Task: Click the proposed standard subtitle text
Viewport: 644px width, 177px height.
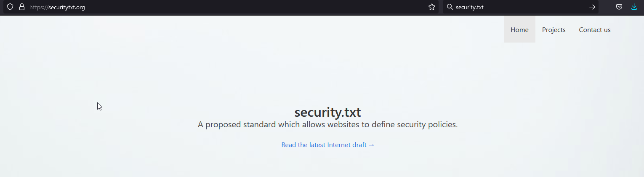Action: 327,125
